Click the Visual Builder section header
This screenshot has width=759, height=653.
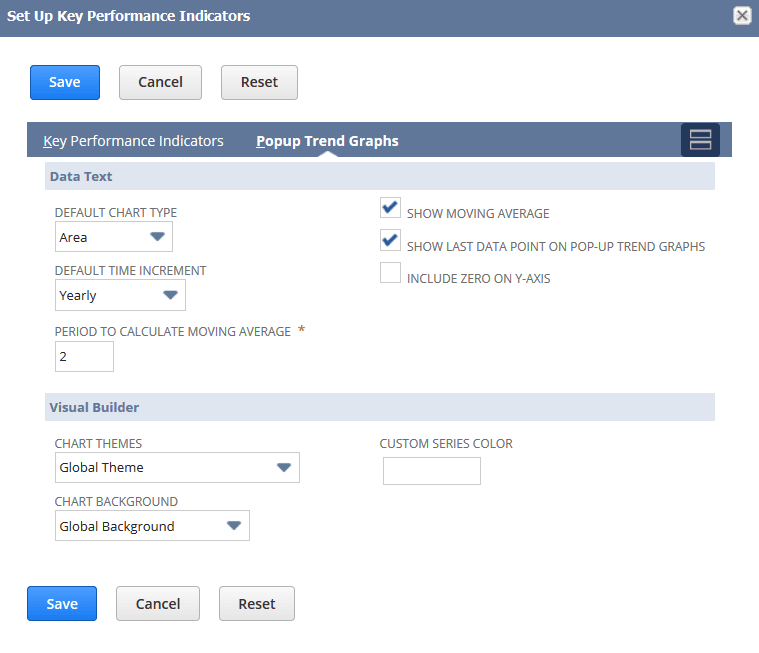pos(380,407)
